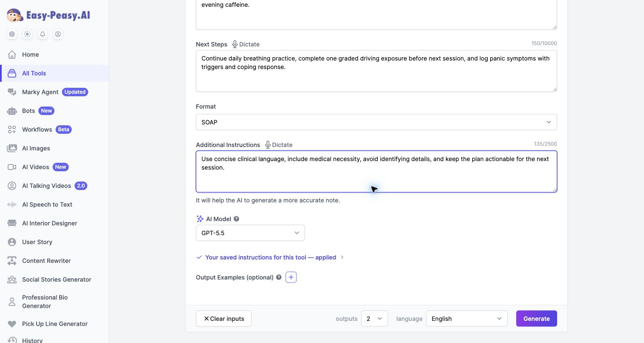
Task: Add an output example with plus icon
Action: tap(291, 277)
